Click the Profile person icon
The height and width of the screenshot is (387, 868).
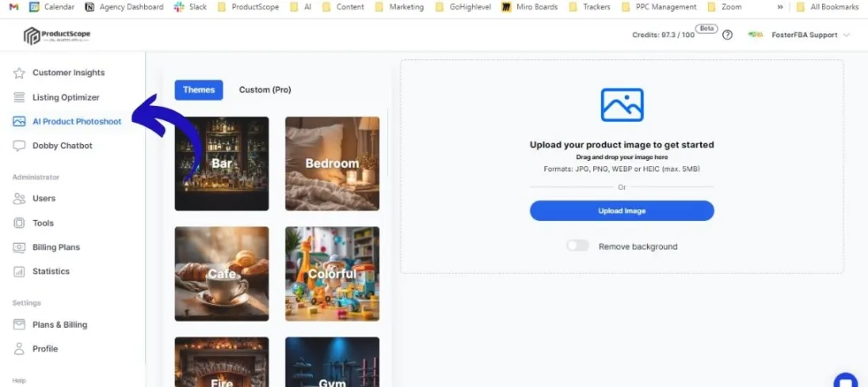[19, 349]
